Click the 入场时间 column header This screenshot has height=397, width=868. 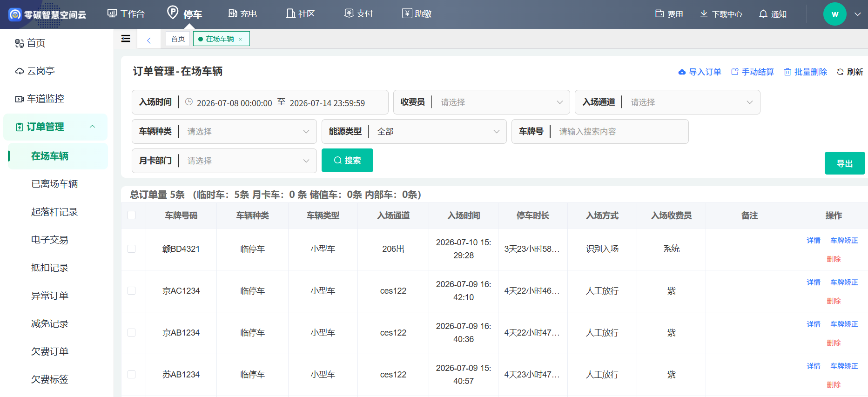[464, 215]
